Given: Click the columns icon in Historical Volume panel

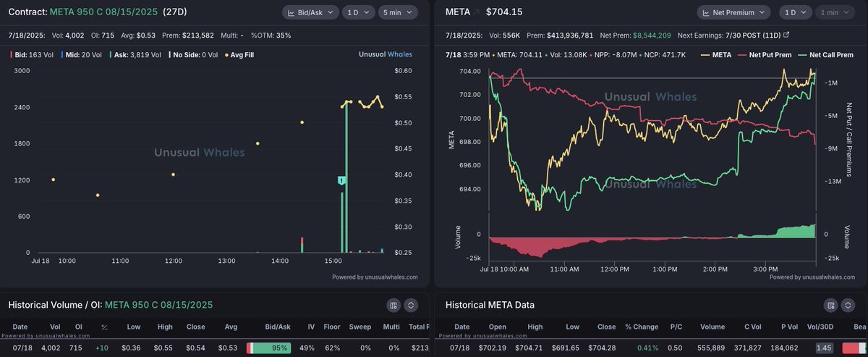Looking at the screenshot, I should tap(393, 305).
